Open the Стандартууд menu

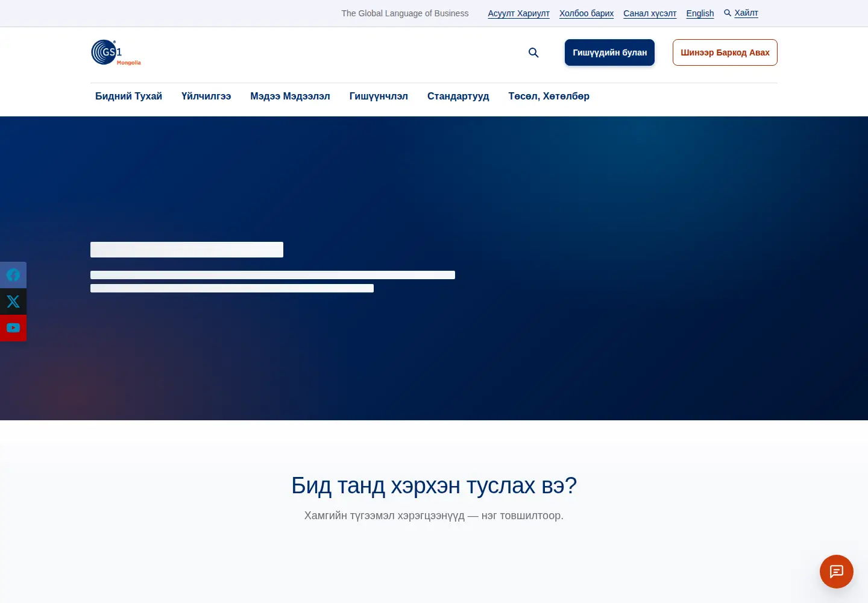tap(458, 96)
